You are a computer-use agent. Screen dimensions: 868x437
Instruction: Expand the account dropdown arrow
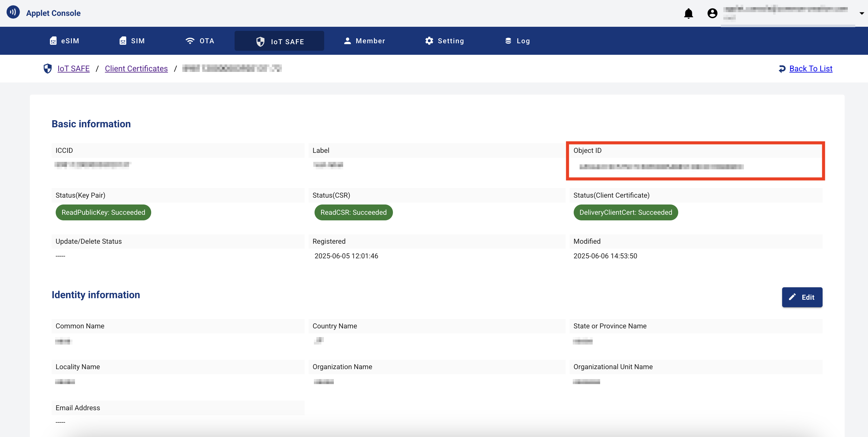861,13
